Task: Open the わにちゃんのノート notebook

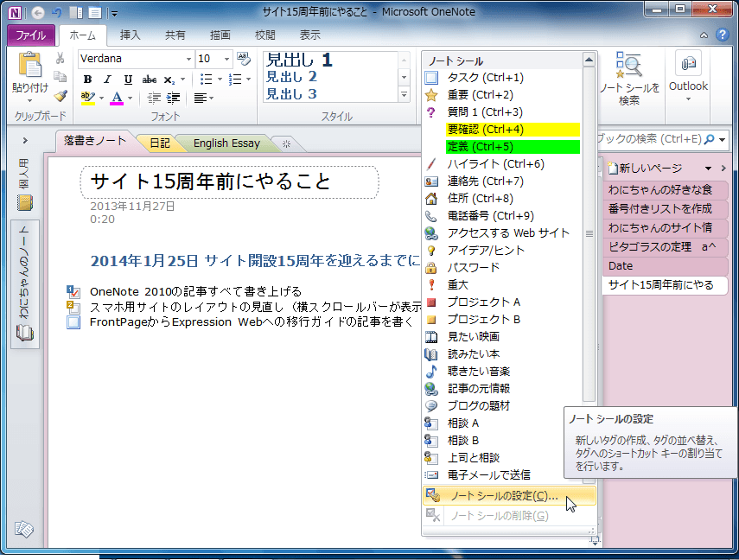Action: pyautogui.click(x=24, y=283)
